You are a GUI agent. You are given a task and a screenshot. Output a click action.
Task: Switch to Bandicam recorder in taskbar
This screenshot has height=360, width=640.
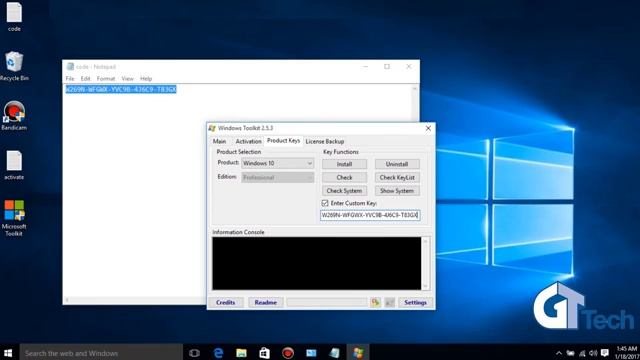288,353
